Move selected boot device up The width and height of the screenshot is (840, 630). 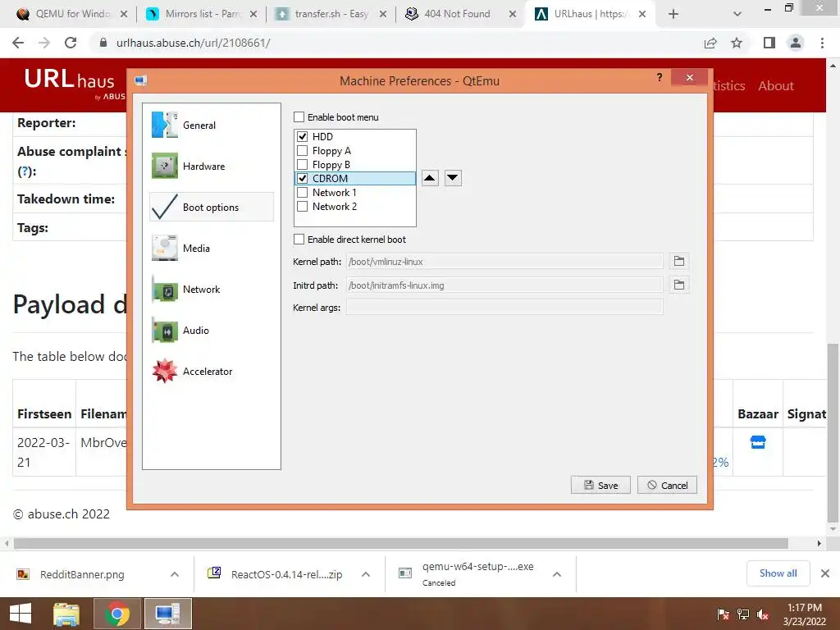tap(430, 178)
